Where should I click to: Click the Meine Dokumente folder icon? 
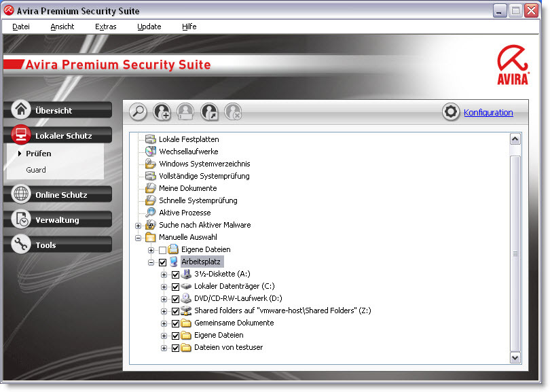pos(151,188)
